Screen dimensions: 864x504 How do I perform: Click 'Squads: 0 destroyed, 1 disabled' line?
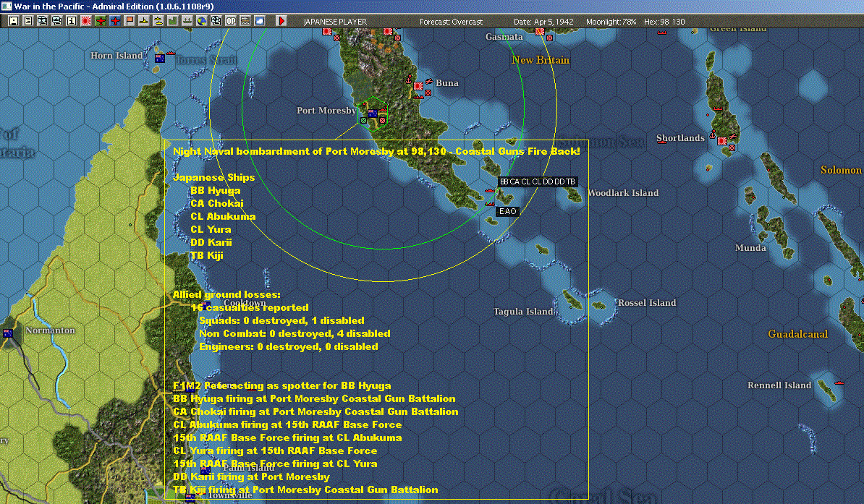point(281,320)
